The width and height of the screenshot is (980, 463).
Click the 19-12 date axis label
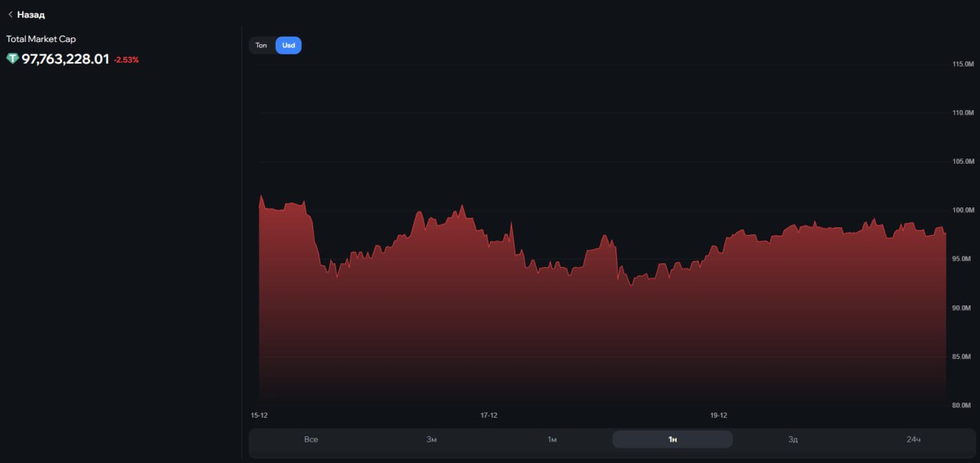click(718, 416)
